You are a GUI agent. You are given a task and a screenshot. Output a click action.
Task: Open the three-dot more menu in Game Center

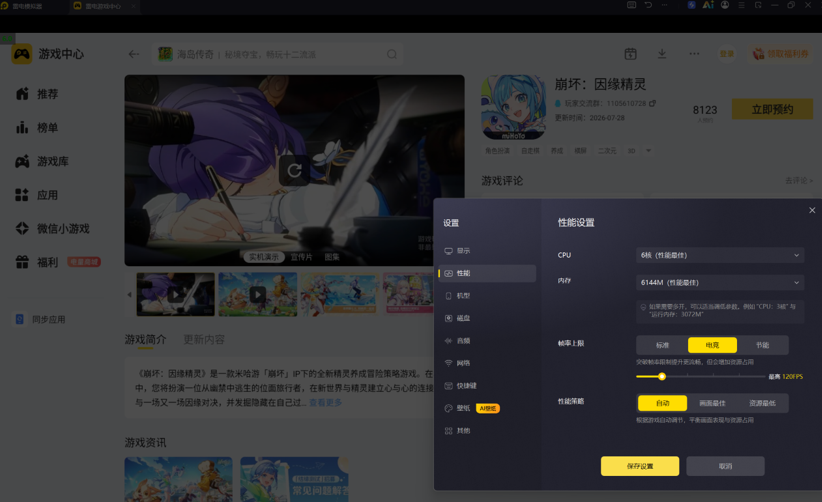coord(694,53)
